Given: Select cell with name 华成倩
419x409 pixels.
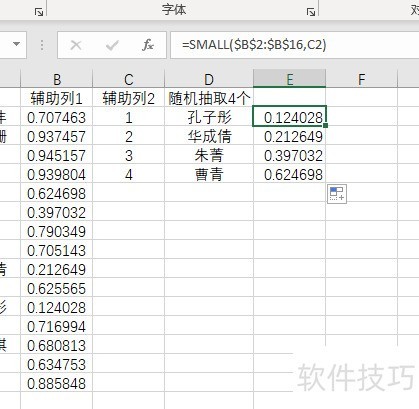Looking at the screenshot, I should 209,136.
